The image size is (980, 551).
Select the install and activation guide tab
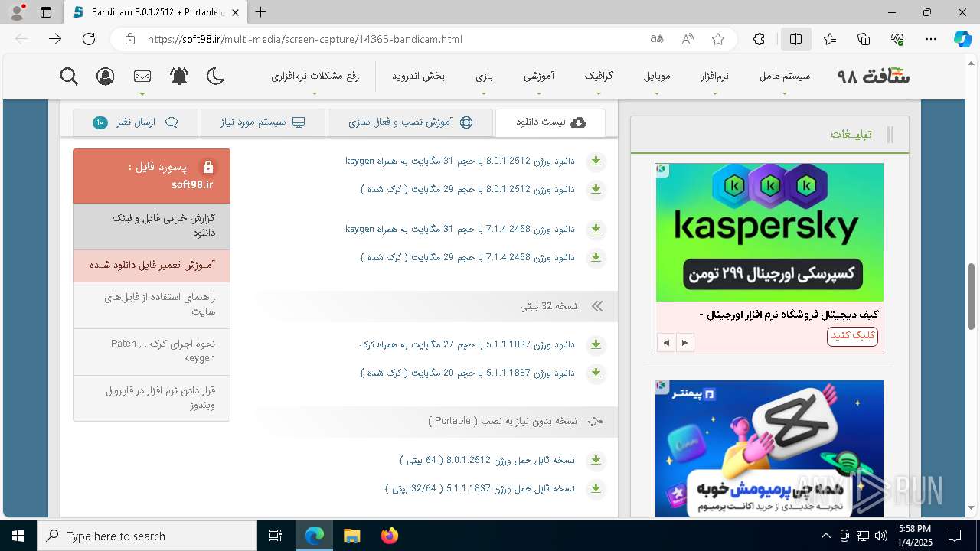point(410,122)
